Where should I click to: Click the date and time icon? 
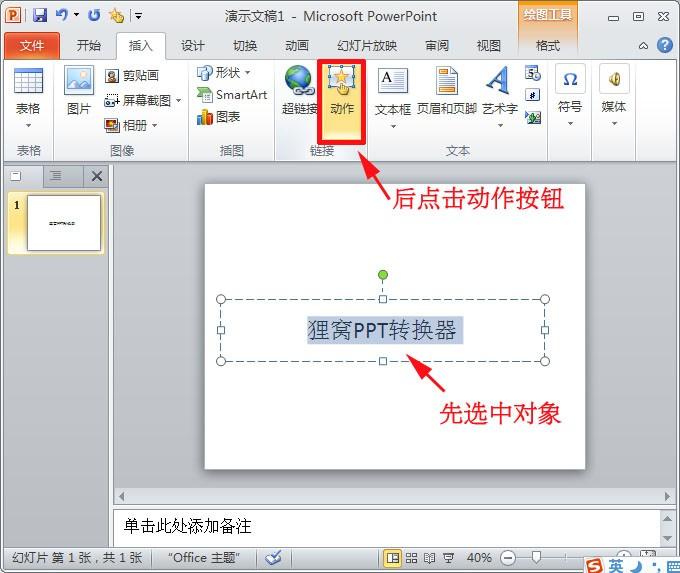coord(533,73)
